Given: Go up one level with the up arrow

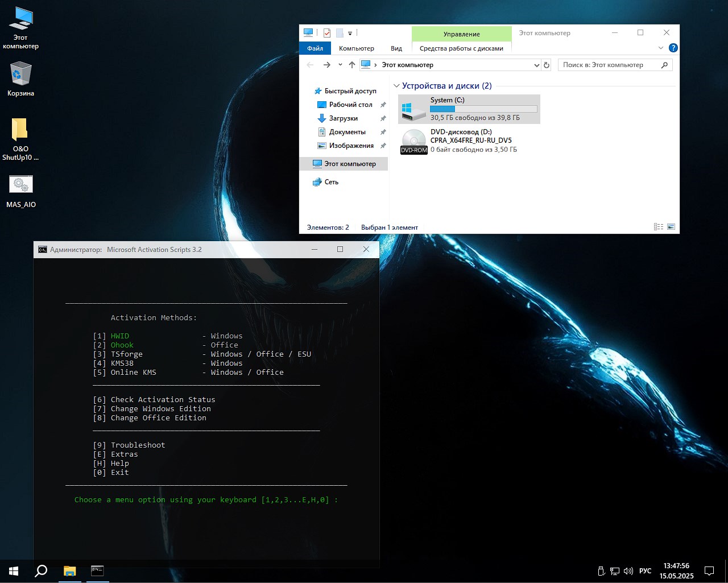Looking at the screenshot, I should coord(352,65).
